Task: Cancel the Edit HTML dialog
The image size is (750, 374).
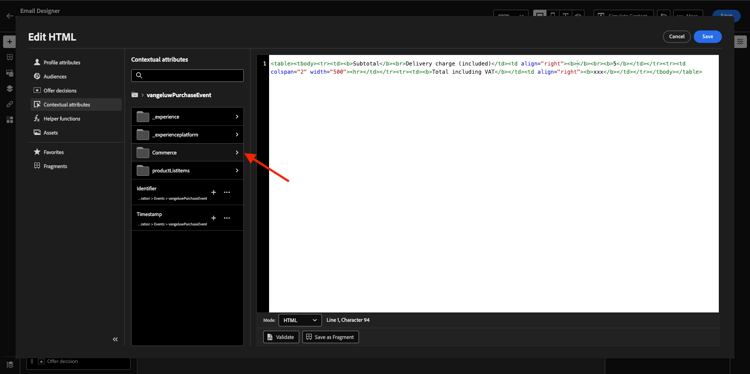Action: (x=677, y=36)
